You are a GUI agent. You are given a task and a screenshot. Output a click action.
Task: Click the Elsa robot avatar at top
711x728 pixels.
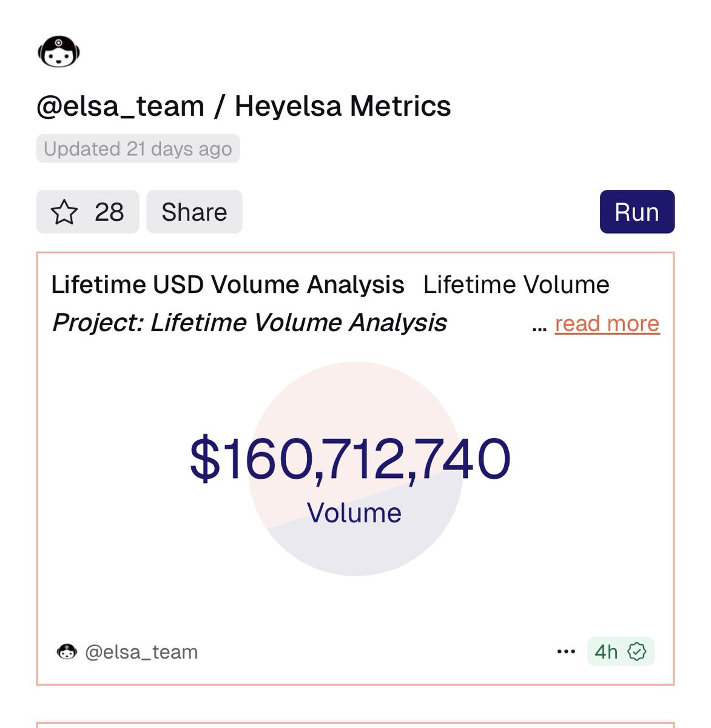coord(59,52)
